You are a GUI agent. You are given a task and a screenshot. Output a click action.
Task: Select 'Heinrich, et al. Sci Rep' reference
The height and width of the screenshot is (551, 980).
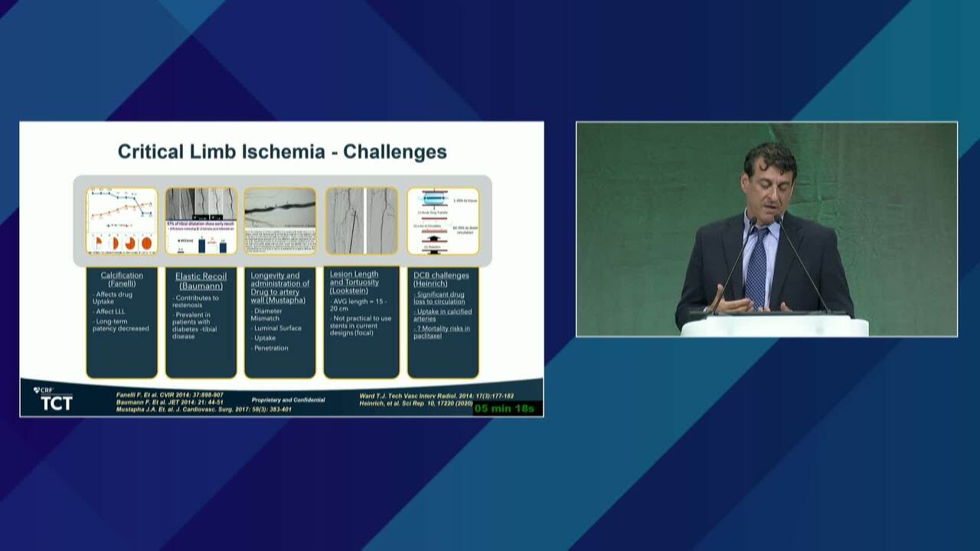click(414, 403)
